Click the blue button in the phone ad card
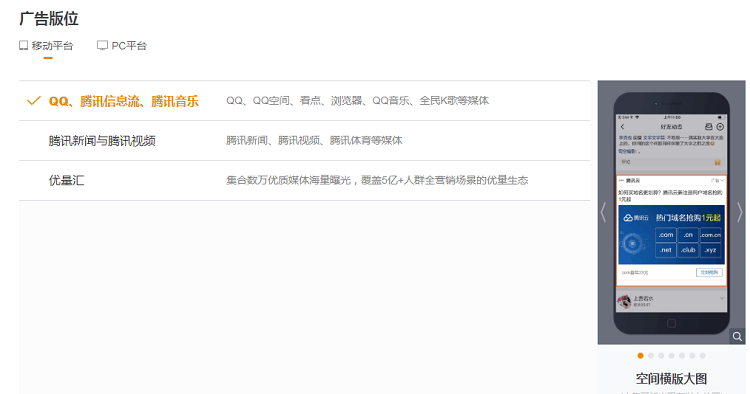 [709, 272]
